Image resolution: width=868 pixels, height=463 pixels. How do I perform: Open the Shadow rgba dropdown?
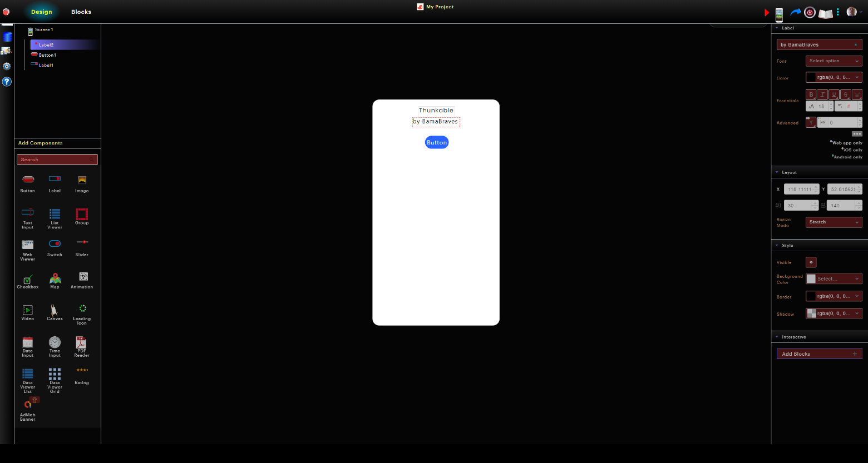(x=834, y=313)
